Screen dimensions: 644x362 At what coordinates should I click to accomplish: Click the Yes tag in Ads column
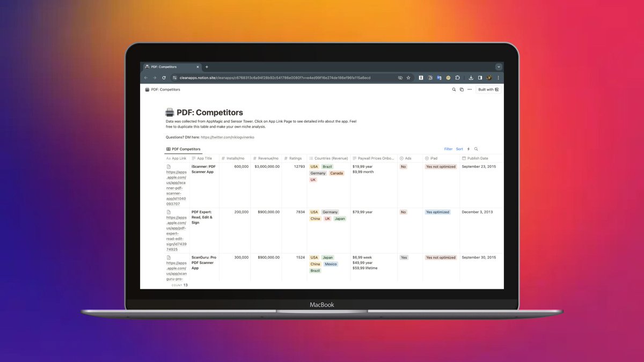click(x=404, y=257)
